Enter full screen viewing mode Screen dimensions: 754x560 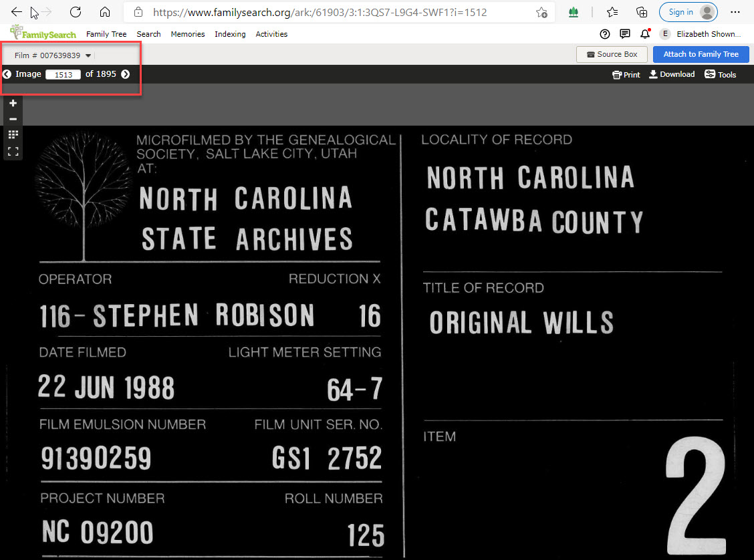13,151
